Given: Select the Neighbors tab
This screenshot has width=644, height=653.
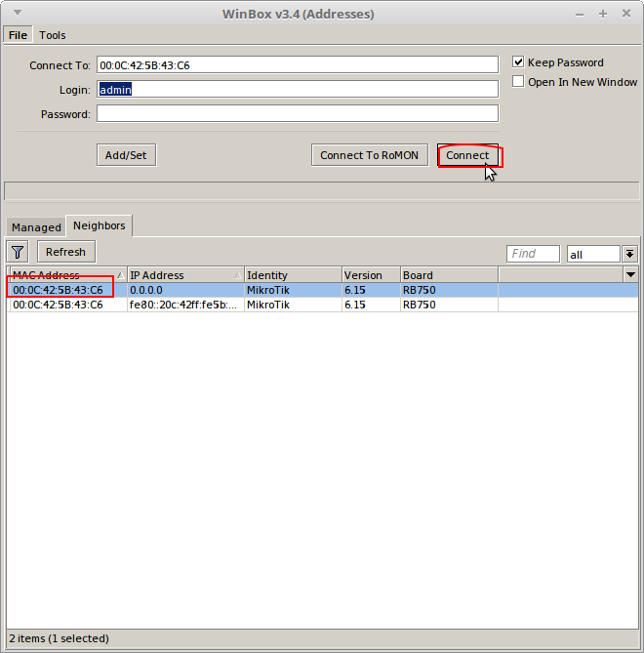Looking at the screenshot, I should pos(100,225).
